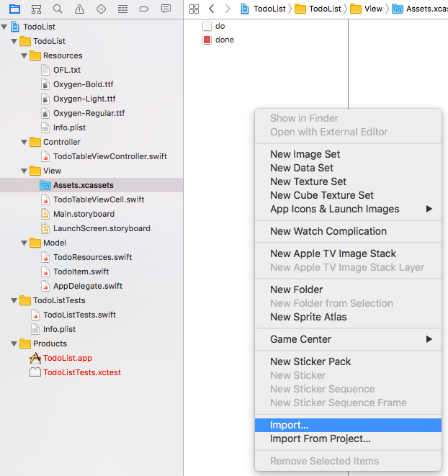Go back with the left chevron
448x476 pixels.
211,9
